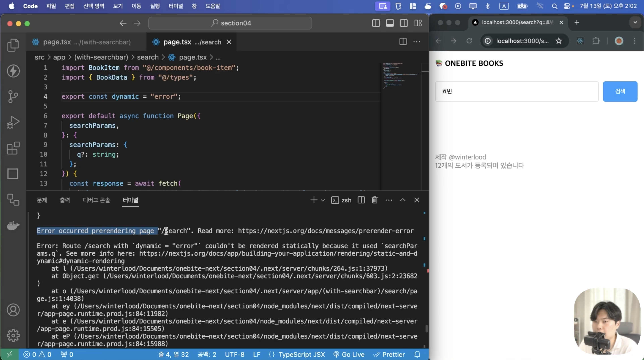Open a new browser tab
This screenshot has height=360, width=644.
pyautogui.click(x=576, y=23)
